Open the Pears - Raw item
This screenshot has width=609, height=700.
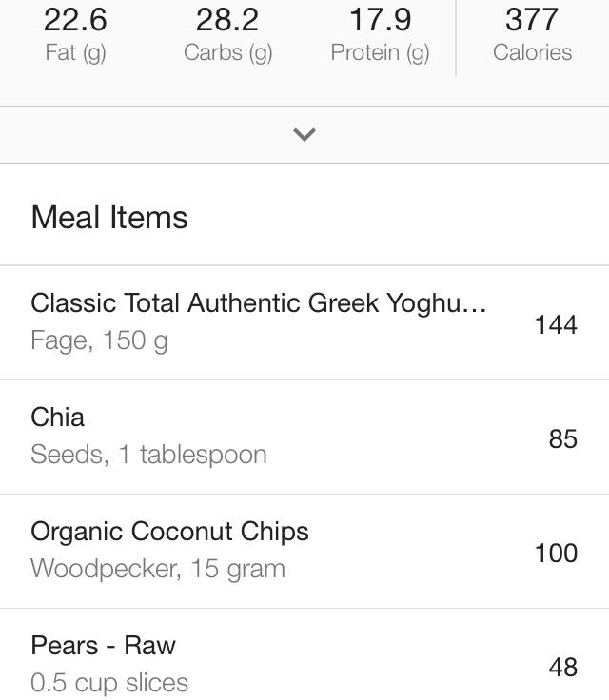(103, 646)
